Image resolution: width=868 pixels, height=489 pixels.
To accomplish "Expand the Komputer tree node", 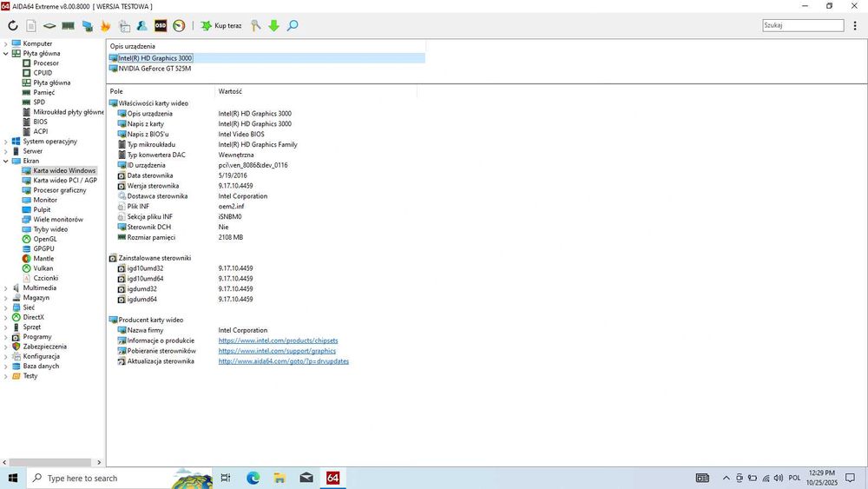I will pyautogui.click(x=5, y=43).
